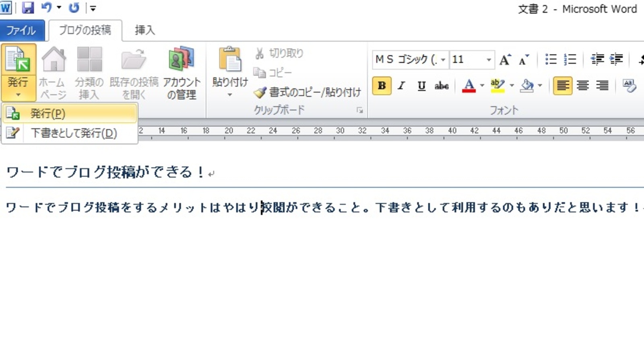The image size is (644, 350).
Task: Toggle strikethrough abc formatting
Action: (x=442, y=86)
